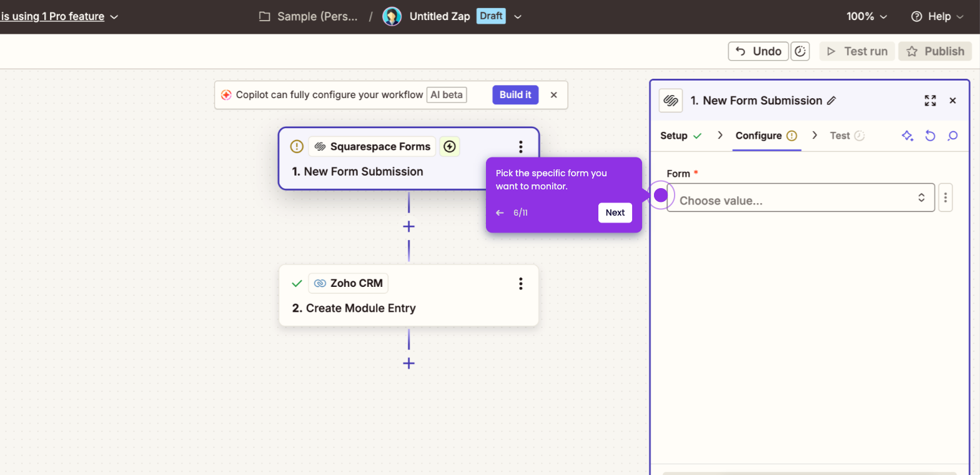Click the Publish button

click(x=935, y=51)
